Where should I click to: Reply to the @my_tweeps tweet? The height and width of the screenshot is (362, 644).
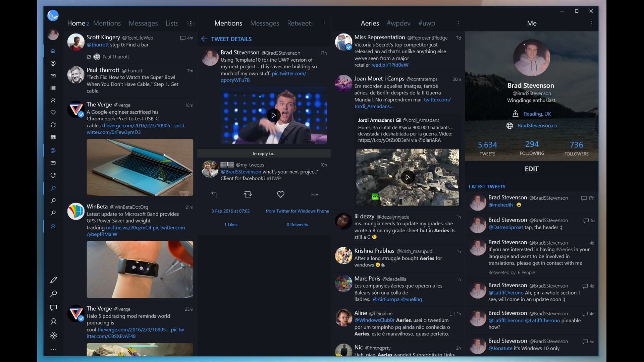tap(214, 194)
